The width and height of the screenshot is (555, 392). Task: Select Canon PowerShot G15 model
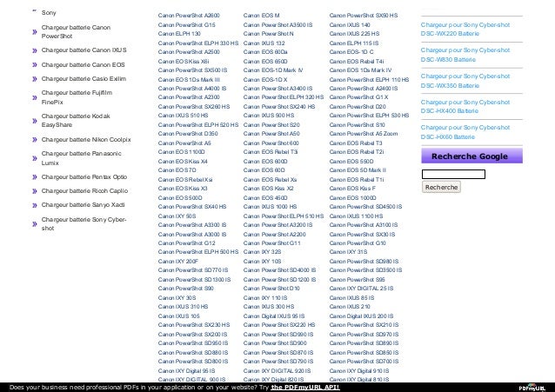click(x=186, y=25)
